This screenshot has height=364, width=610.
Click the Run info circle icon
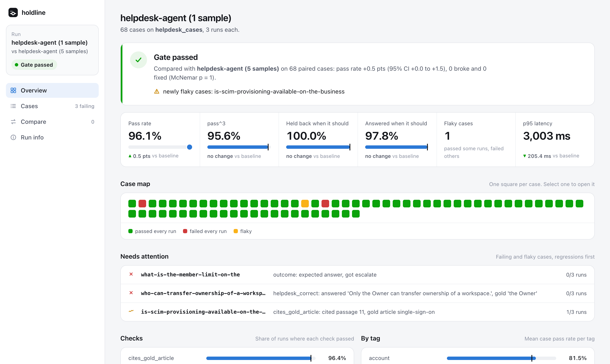pyautogui.click(x=13, y=137)
